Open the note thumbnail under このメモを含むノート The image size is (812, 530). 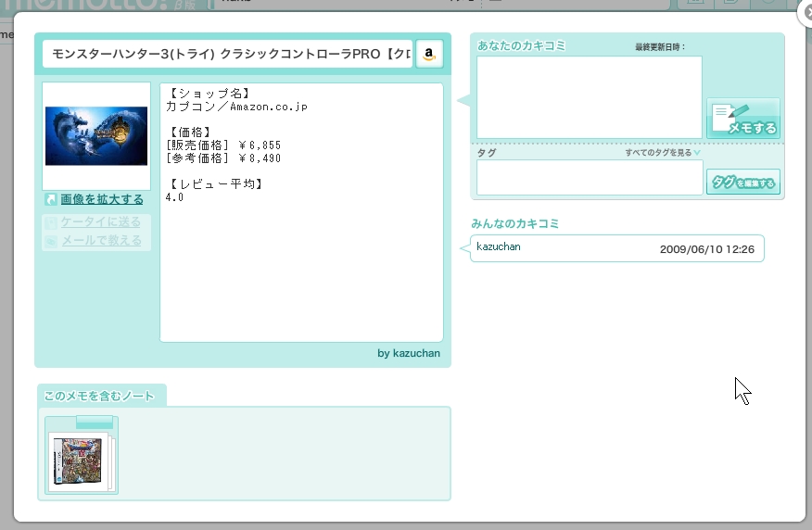(82, 456)
